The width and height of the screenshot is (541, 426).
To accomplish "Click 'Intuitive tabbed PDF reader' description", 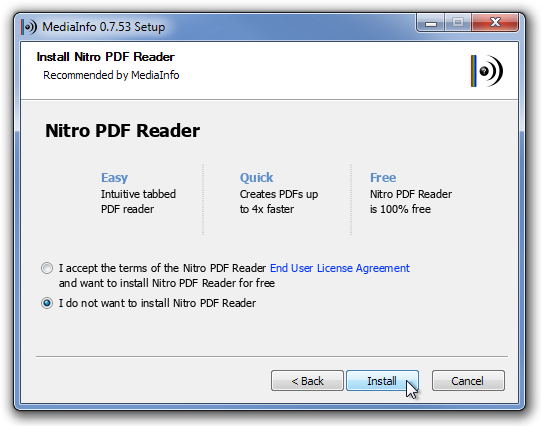I will coord(138,201).
